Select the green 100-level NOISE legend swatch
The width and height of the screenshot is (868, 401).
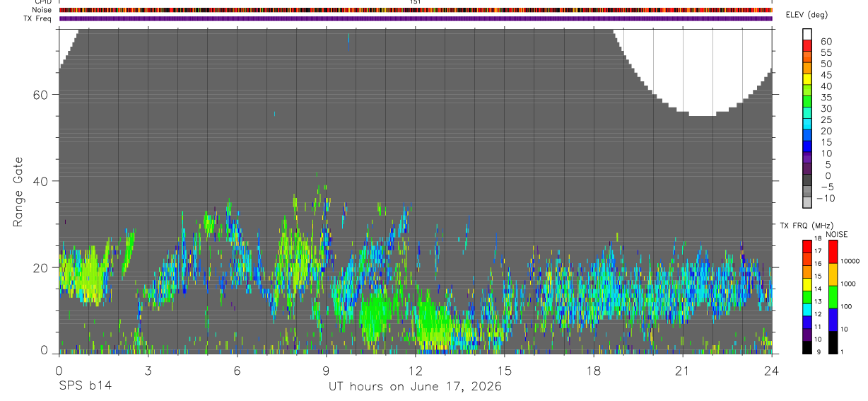coord(833,296)
